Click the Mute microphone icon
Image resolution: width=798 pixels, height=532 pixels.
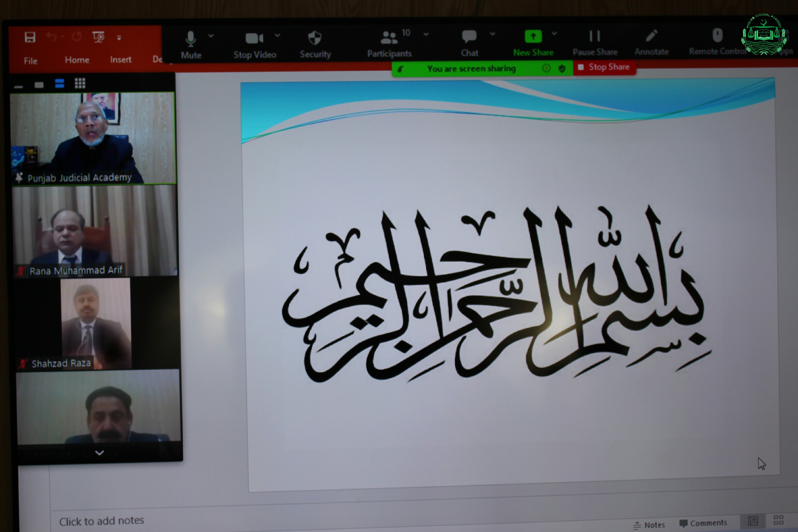tap(191, 39)
